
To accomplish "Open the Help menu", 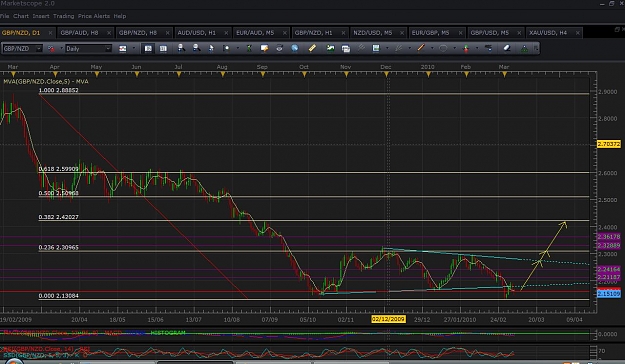I will tap(120, 16).
